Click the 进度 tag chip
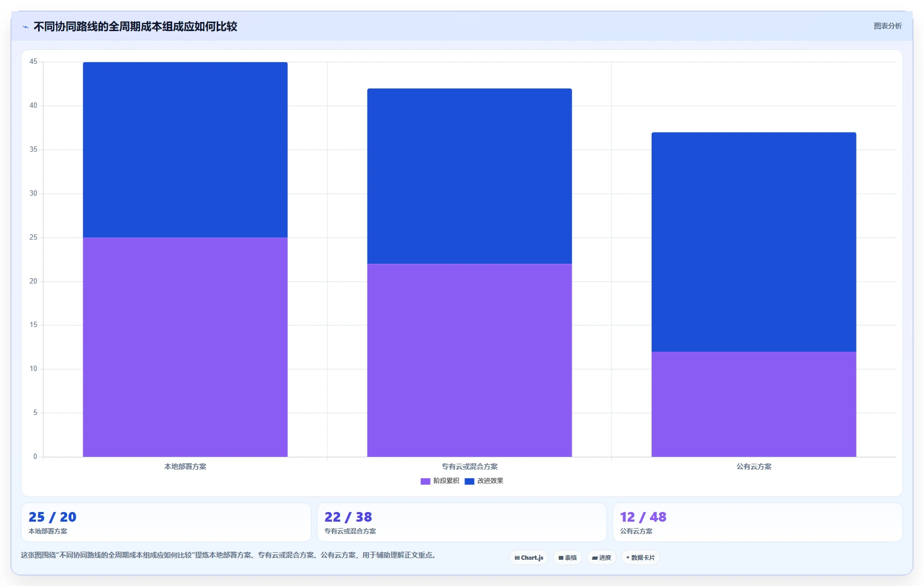The image size is (924, 586). click(x=601, y=558)
